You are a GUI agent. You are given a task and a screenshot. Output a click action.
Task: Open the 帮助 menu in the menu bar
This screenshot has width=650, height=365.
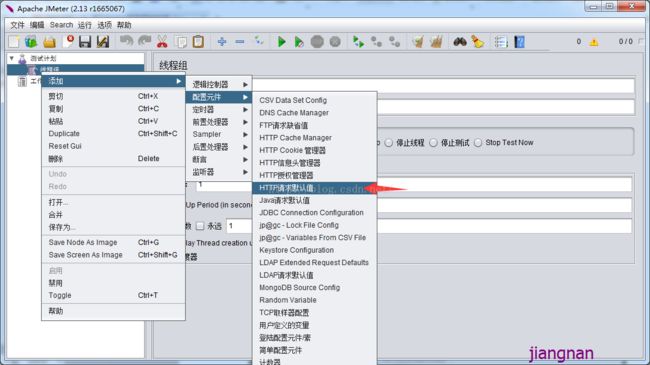(124, 25)
